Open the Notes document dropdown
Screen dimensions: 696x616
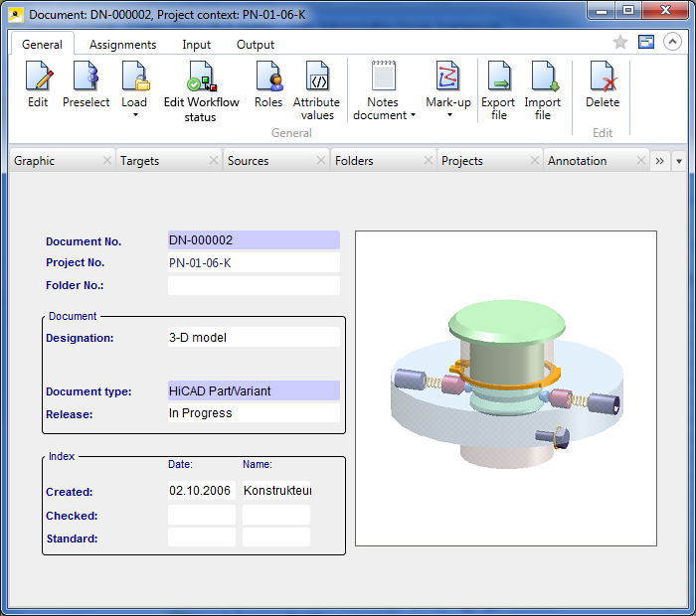click(414, 116)
